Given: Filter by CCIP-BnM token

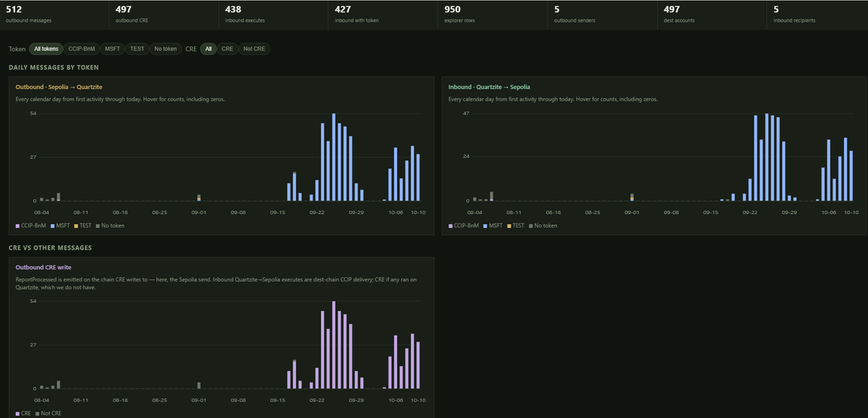Looking at the screenshot, I should coord(82,49).
